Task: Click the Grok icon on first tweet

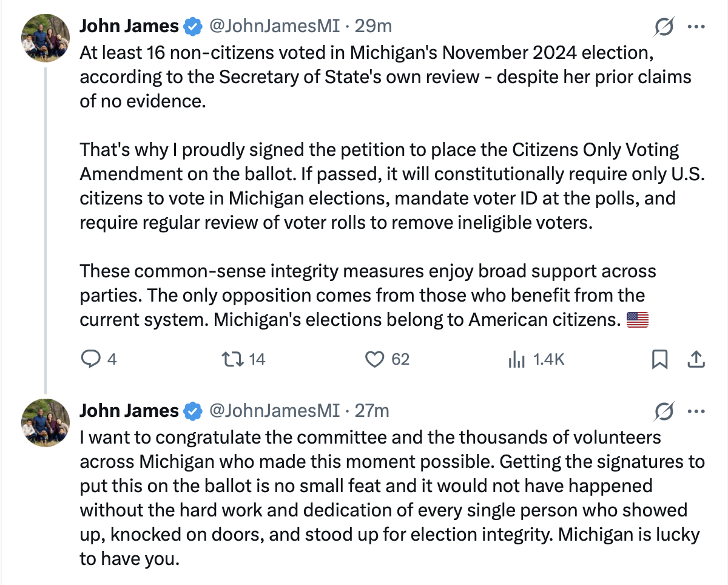Action: coord(664,27)
